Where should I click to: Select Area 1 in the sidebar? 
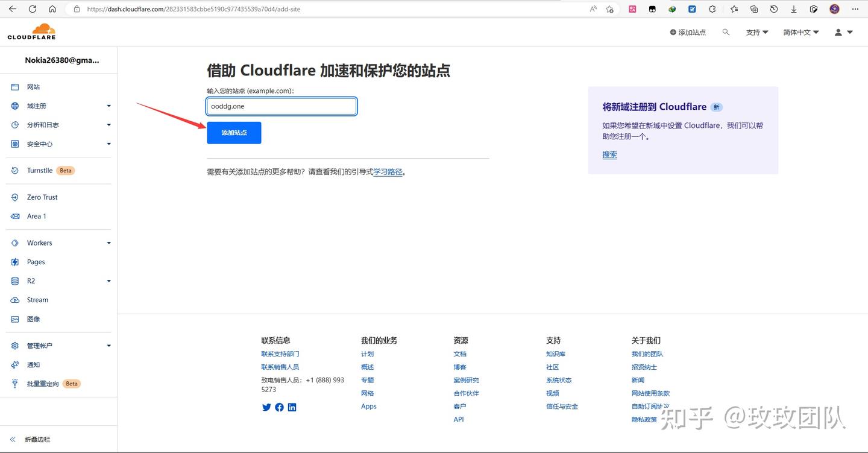(36, 216)
